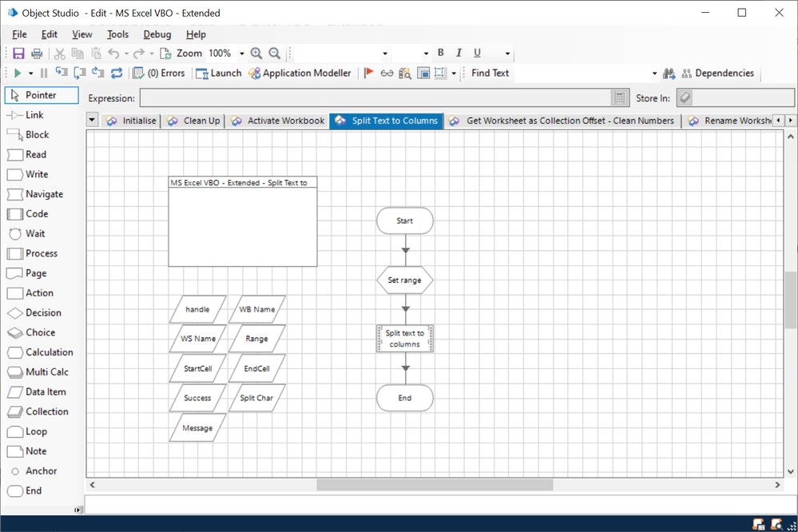Click the Launch button

219,73
